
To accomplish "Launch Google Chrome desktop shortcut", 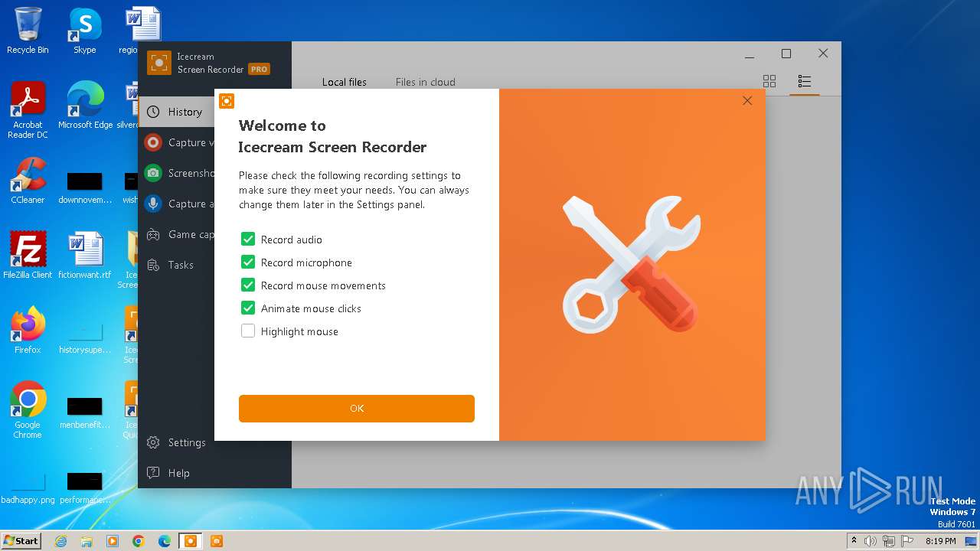I will pyautogui.click(x=28, y=410).
